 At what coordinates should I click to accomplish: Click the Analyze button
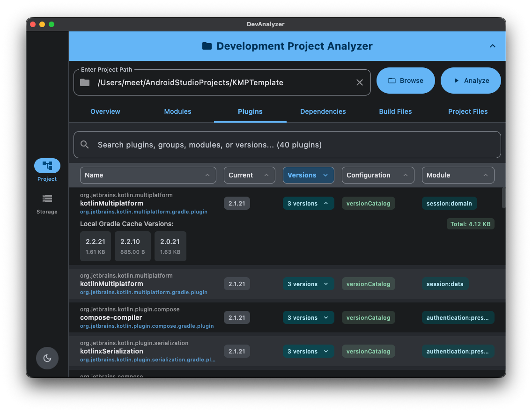471,81
